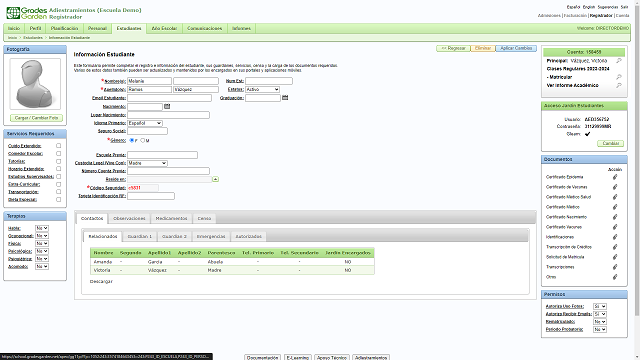Open the magnifier icon next to Matricular

click(x=619, y=77)
